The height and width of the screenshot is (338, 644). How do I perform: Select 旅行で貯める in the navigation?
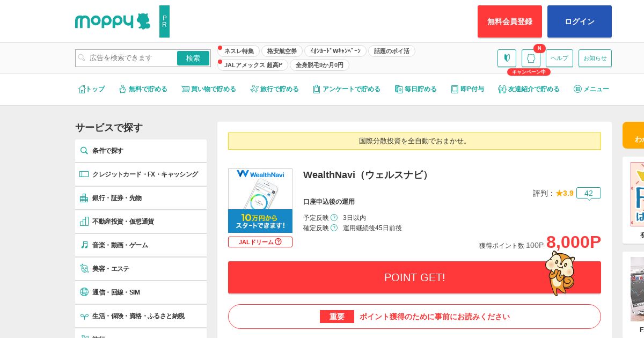tap(274, 89)
